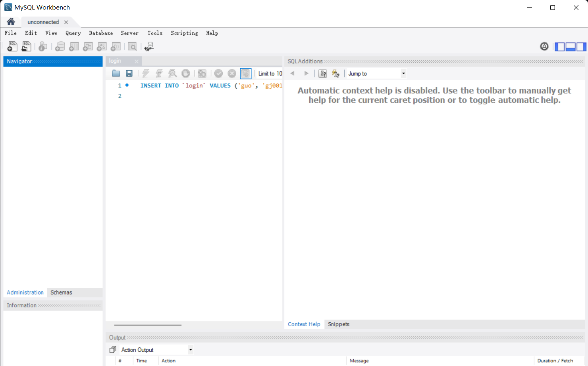
Task: Create a new SQL tab icon
Action: (x=12, y=46)
